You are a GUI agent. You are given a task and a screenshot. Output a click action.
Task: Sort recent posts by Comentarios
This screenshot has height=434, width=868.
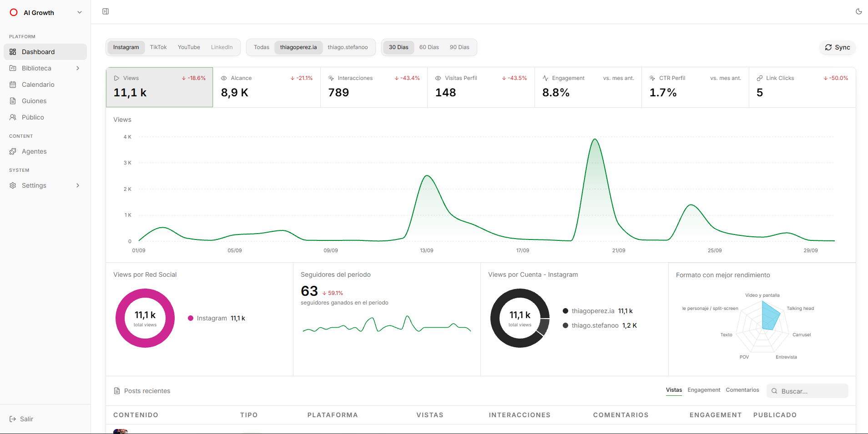[742, 390]
